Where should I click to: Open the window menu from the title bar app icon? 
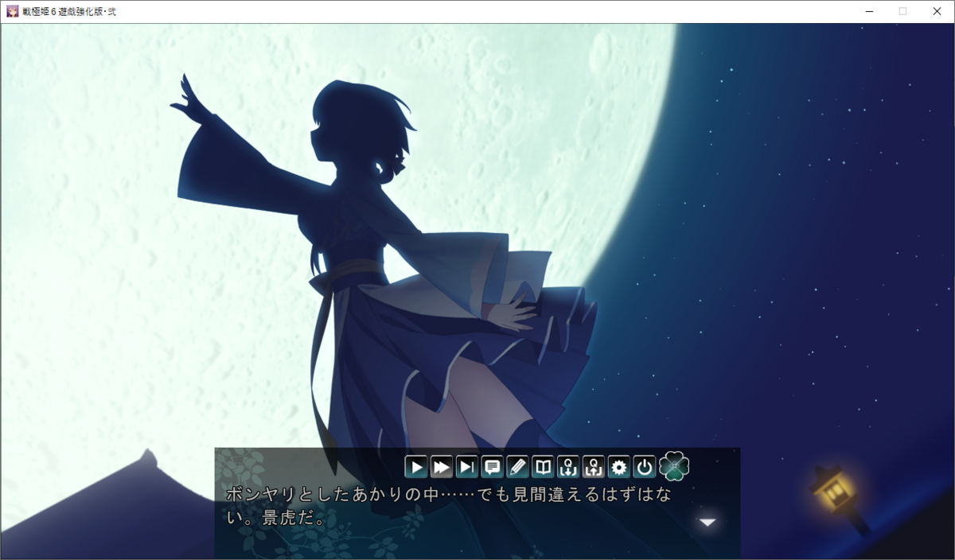click(13, 11)
